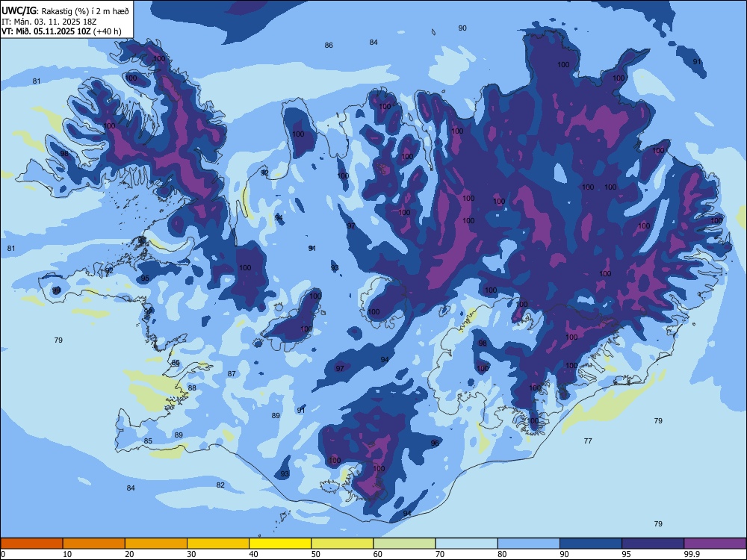Click the pale yellow 50–60 legend swatch
Image resolution: width=747 pixels, height=560 pixels.
(x=343, y=544)
